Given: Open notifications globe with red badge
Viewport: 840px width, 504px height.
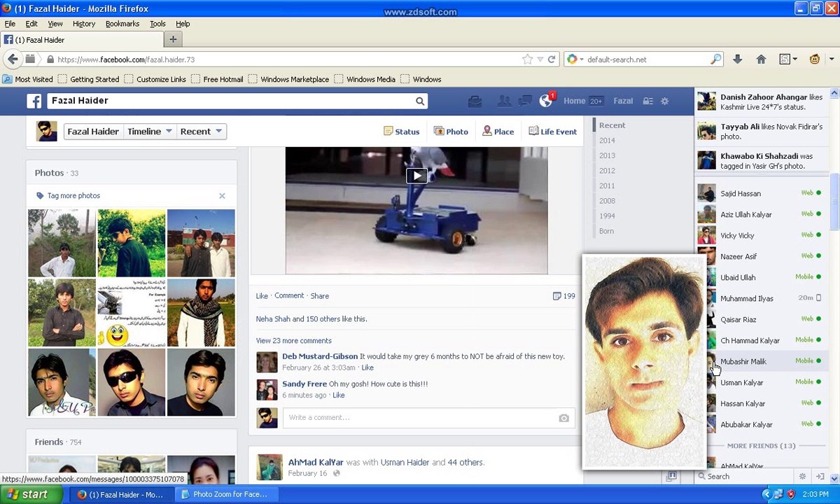Looking at the screenshot, I should [547, 100].
